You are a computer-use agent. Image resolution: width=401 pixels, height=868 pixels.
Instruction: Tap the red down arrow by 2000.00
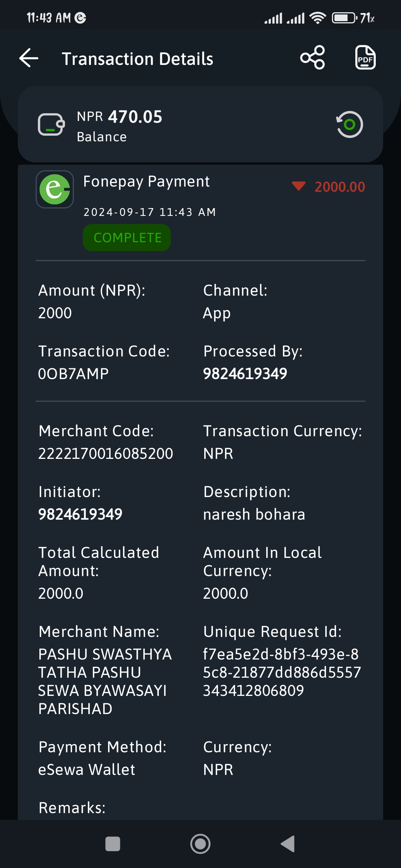(x=299, y=186)
